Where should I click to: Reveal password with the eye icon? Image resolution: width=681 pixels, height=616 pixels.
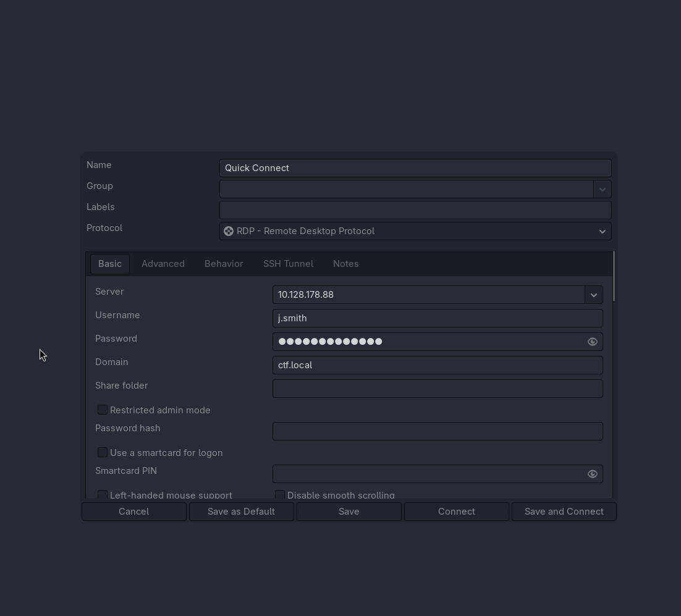[593, 342]
